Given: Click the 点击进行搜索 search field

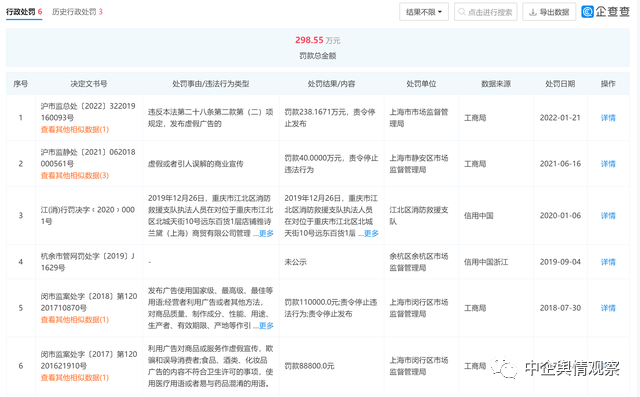Looking at the screenshot, I should (x=485, y=12).
